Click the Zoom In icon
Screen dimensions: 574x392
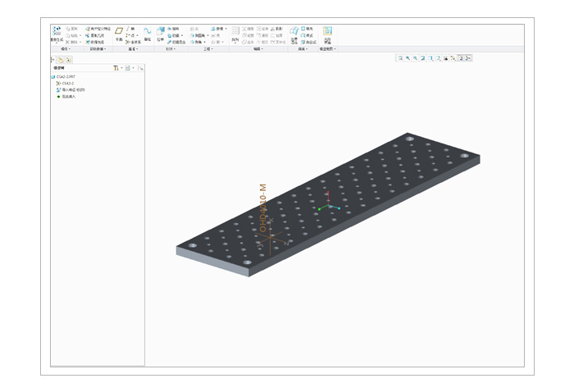pos(408,58)
